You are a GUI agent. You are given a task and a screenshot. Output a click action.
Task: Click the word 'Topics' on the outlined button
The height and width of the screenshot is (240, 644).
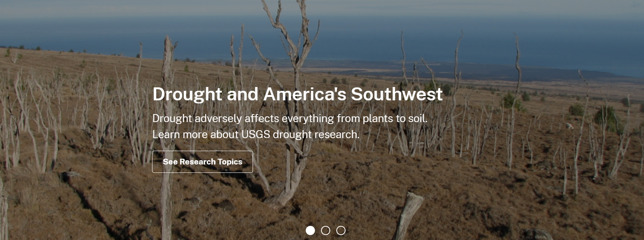click(x=230, y=162)
